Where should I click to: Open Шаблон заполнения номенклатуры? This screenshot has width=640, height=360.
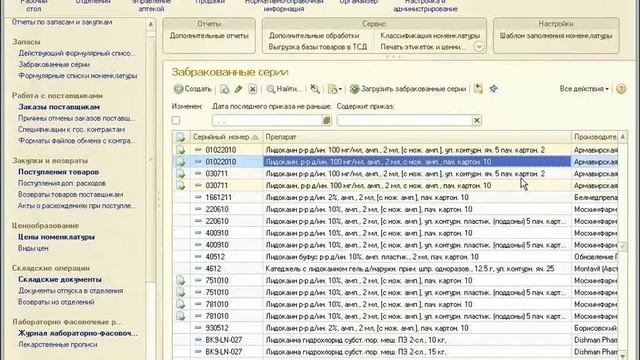click(556, 36)
